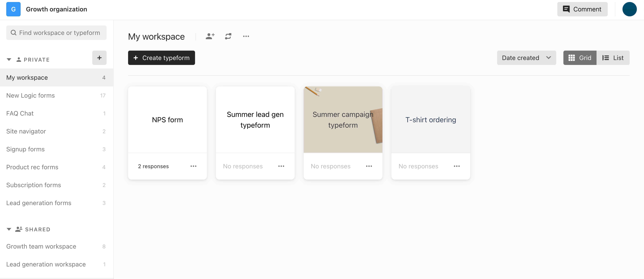Open My workspace more options menu
The width and height of the screenshot is (644, 279).
246,36
